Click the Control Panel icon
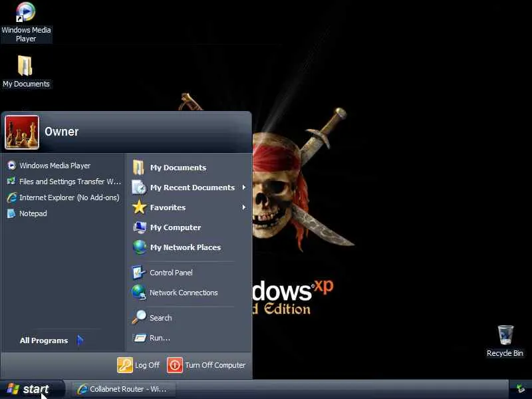This screenshot has width=532, height=399. coord(138,273)
